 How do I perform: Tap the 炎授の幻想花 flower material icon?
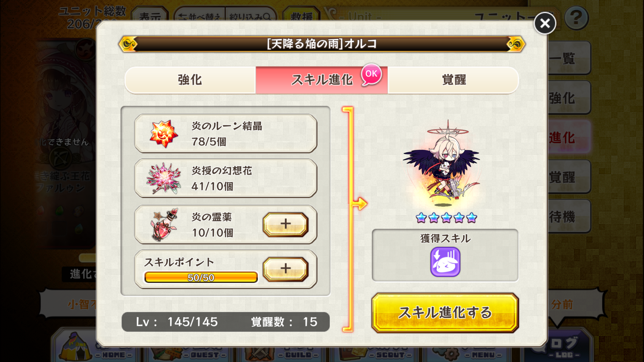pyautogui.click(x=164, y=178)
